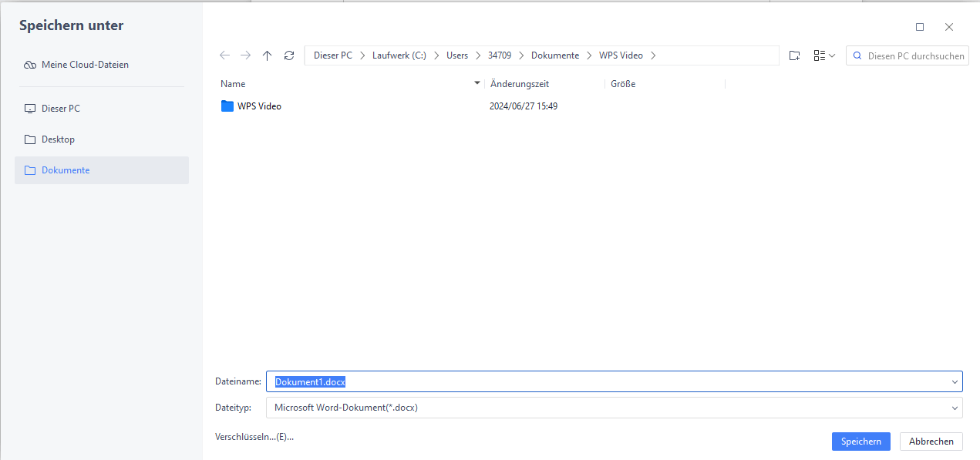
Task: Expand the Dateityp format dropdown
Action: click(955, 407)
